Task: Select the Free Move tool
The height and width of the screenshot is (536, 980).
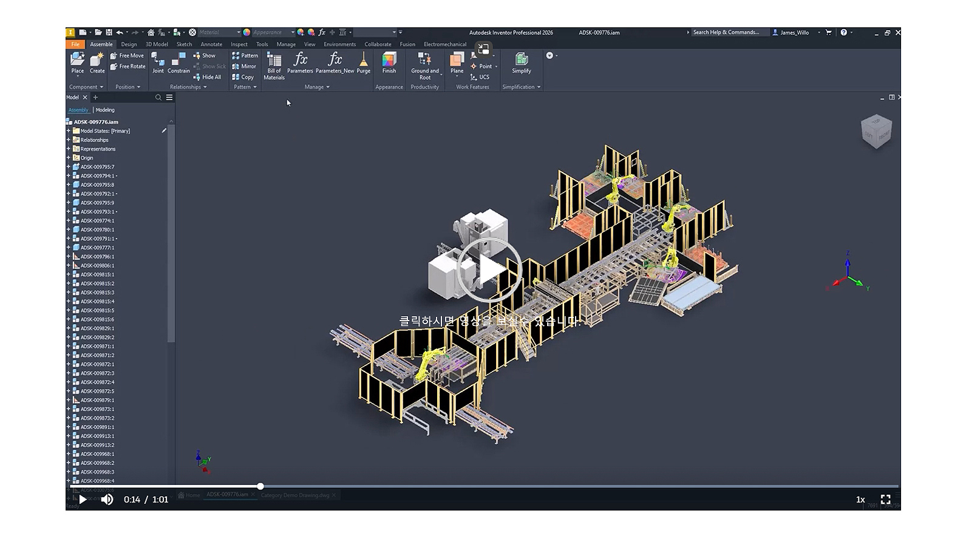Action: coord(128,55)
